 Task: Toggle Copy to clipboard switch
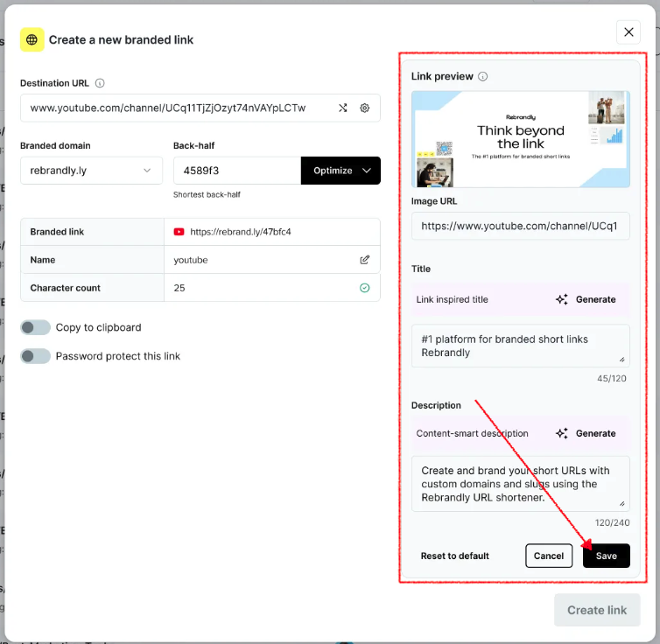click(35, 327)
